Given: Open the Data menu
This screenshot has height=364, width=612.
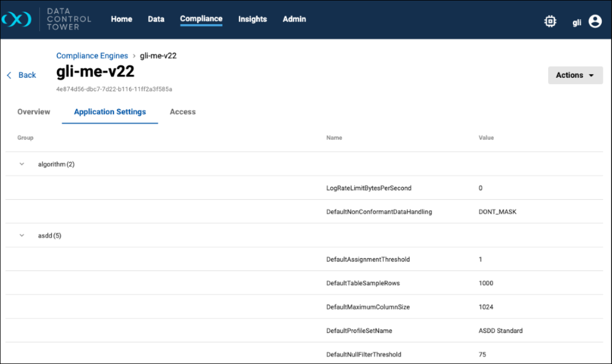Looking at the screenshot, I should pyautogui.click(x=156, y=19).
